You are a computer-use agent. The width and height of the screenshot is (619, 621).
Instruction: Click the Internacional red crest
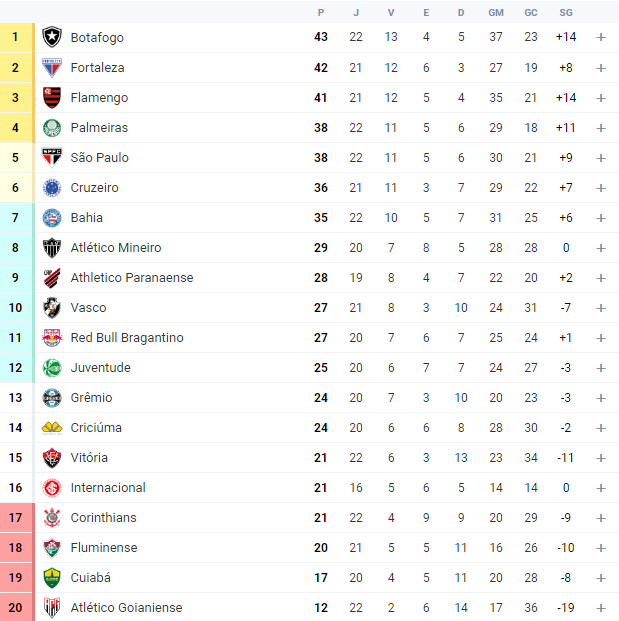pos(52,488)
